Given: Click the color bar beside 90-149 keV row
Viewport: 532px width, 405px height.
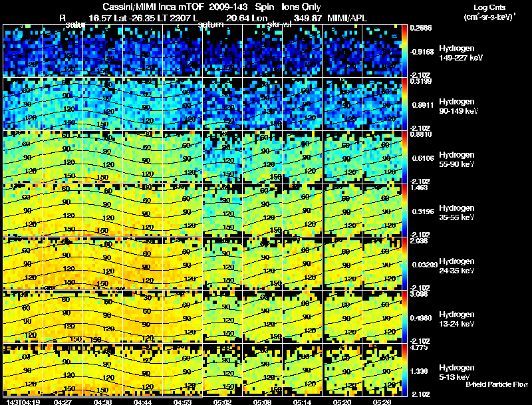Looking at the screenshot, I should tap(404, 104).
